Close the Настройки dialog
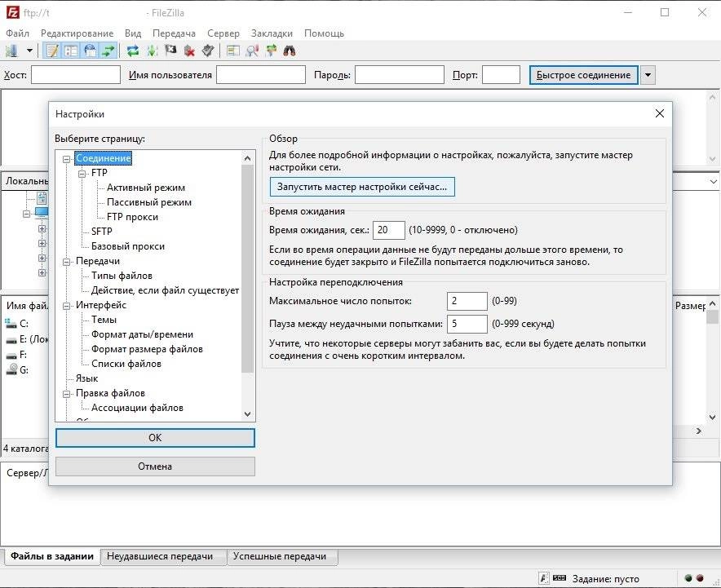This screenshot has width=721, height=588. (x=659, y=113)
